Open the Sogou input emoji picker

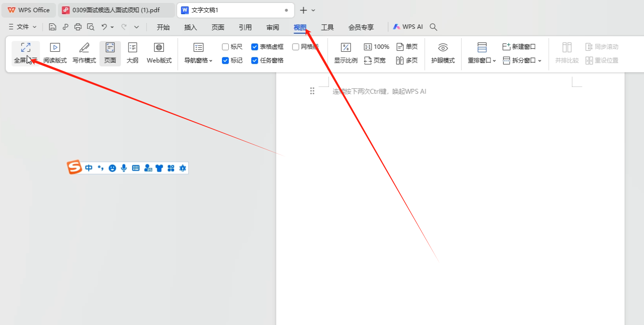tap(112, 168)
